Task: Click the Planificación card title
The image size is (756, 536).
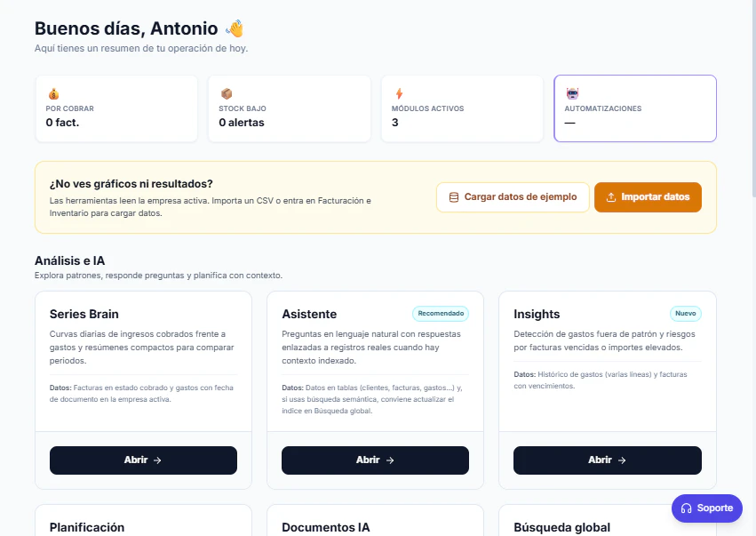Action: click(85, 527)
